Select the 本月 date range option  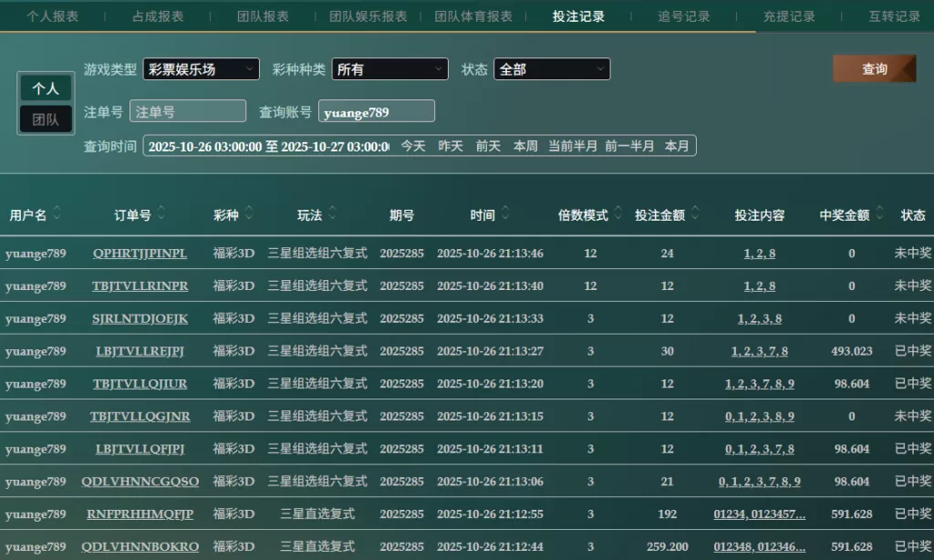pos(677,146)
